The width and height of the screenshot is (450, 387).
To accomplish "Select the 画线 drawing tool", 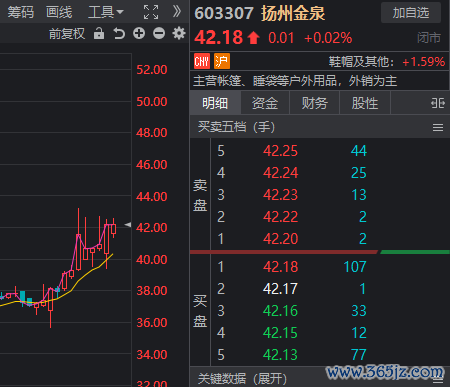I will (x=59, y=12).
